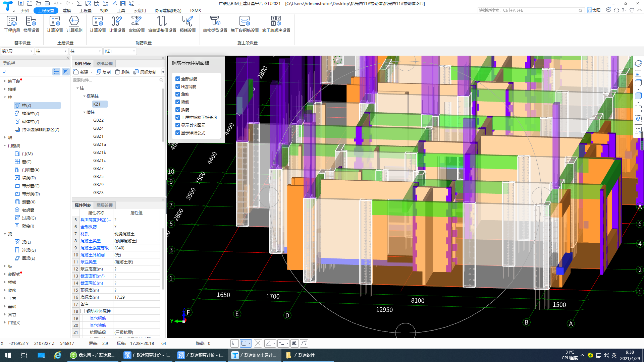Viewport: 644px width, 362px height.
Task: Uncheck 显示详细公式 checkbox
Action: 178,133
